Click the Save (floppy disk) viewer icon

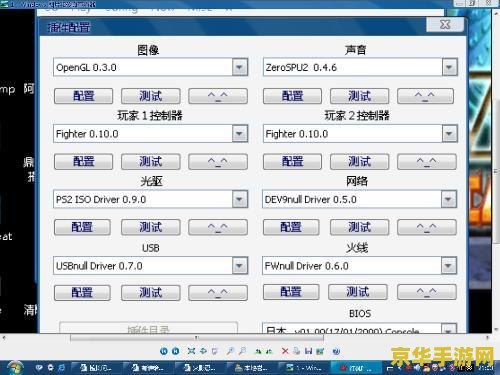coord(308,351)
